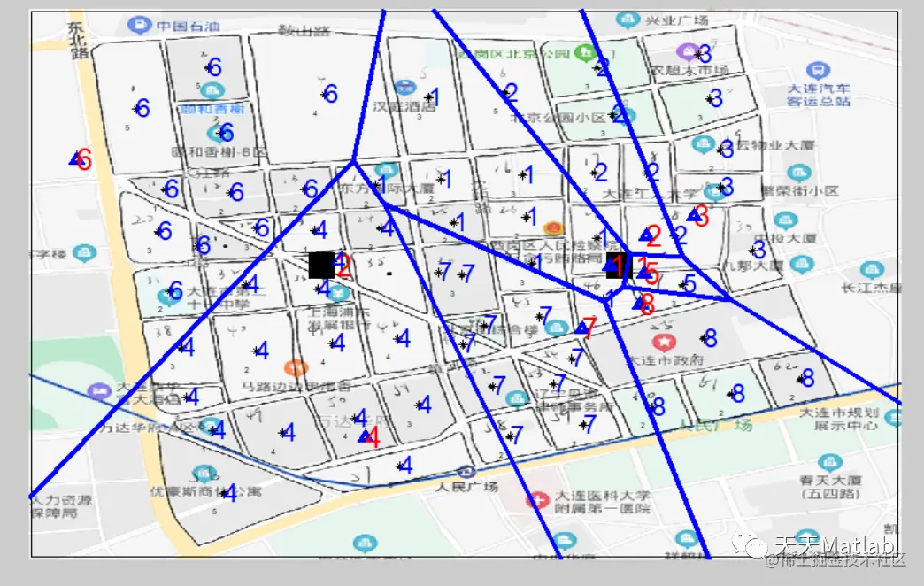Select the red cluster center 6 triangle marker
The width and height of the screenshot is (924, 586).
tap(75, 158)
